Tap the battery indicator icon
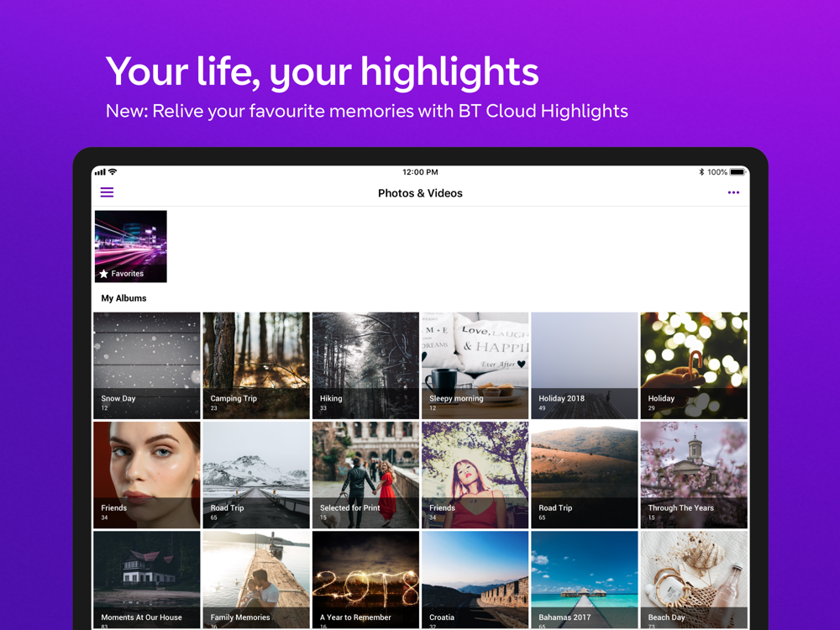 [x=738, y=172]
